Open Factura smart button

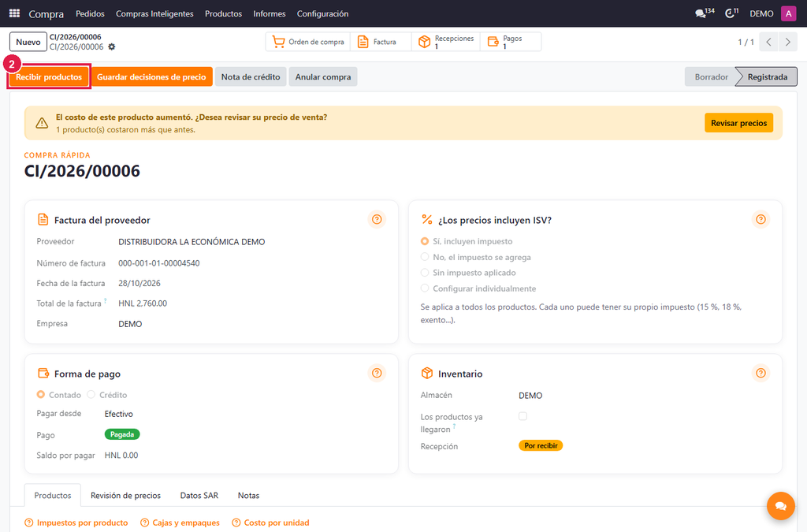coord(381,42)
